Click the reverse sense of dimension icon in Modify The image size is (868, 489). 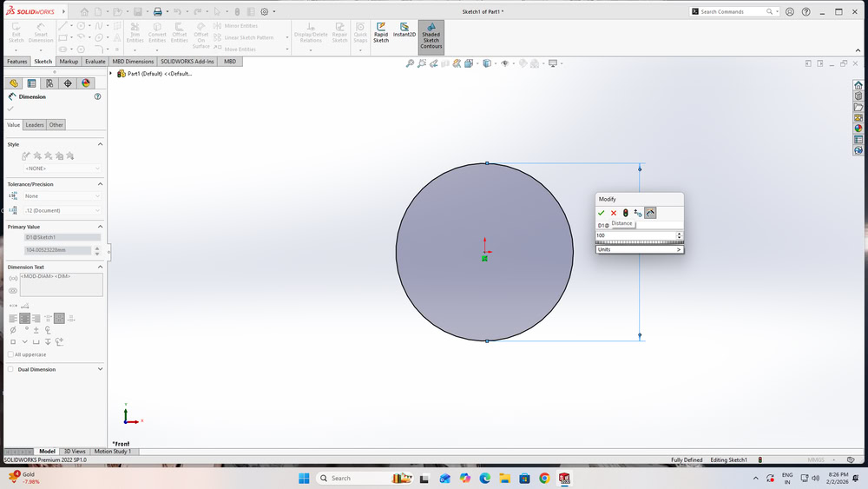click(638, 213)
